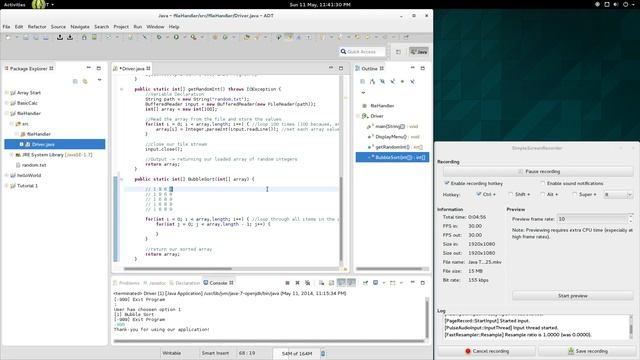Click the Save recording button
Image resolution: width=640 pixels, height=360 pixels.
click(587, 351)
